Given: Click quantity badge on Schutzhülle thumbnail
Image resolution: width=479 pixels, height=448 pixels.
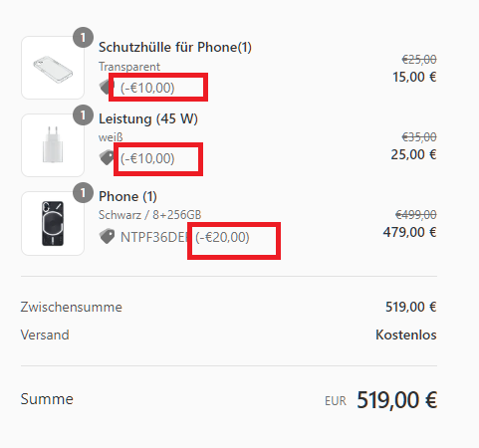Looking at the screenshot, I should point(83,37).
